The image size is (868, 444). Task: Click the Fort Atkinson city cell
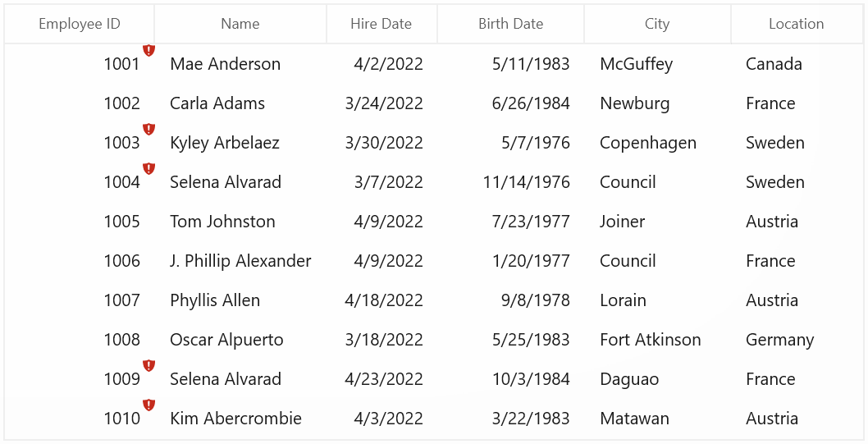click(657, 340)
